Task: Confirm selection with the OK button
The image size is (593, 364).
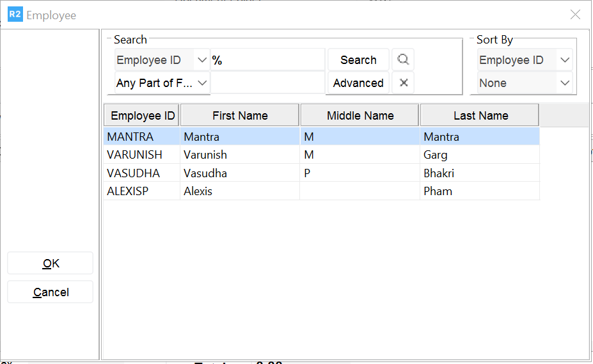Action: pos(51,264)
